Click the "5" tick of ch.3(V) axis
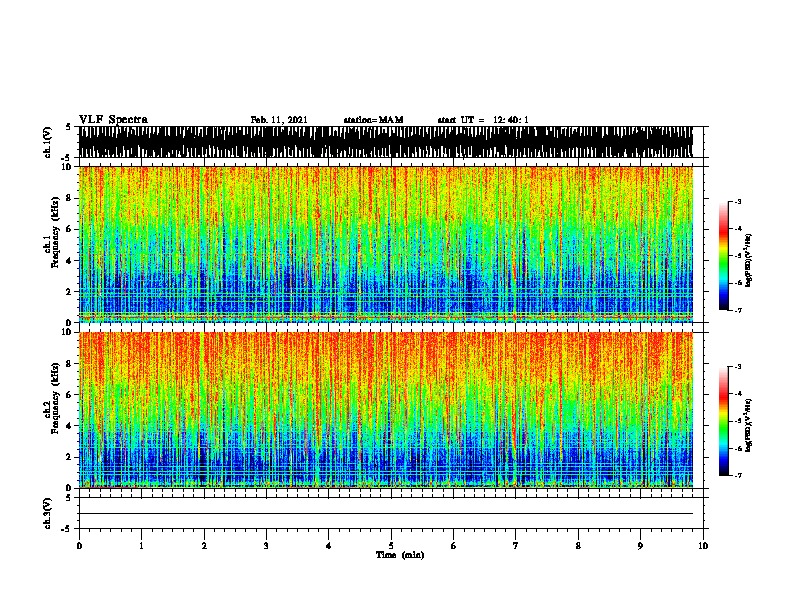 click(68, 498)
